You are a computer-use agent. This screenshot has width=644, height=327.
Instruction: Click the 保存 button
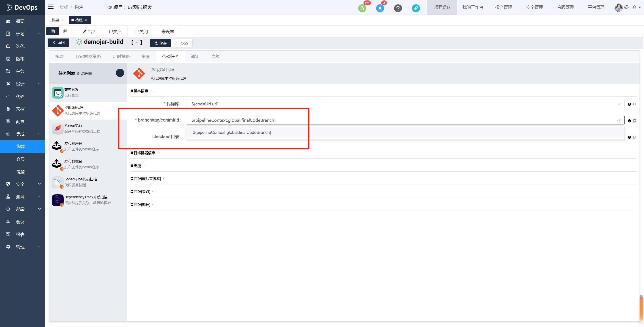pos(160,43)
